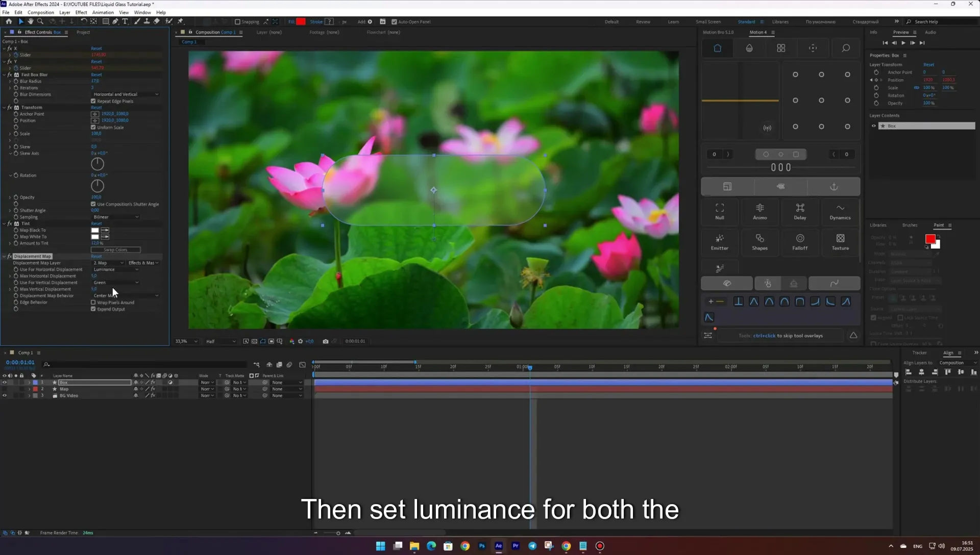Select the Zoom tool in the toolbar

40,21
